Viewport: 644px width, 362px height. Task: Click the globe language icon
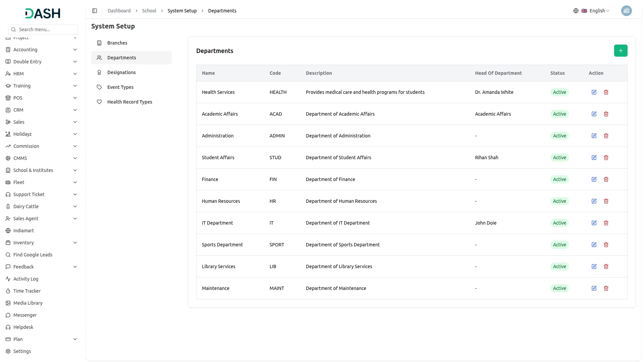[576, 11]
